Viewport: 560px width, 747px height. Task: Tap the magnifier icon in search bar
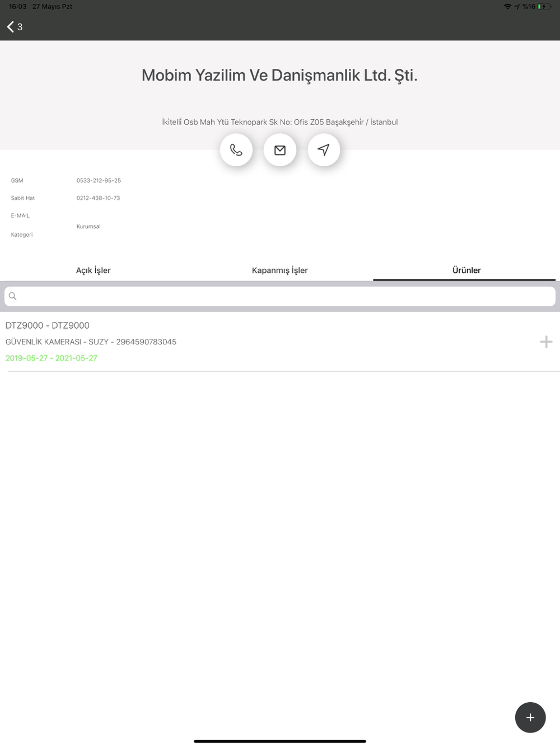[x=13, y=296]
